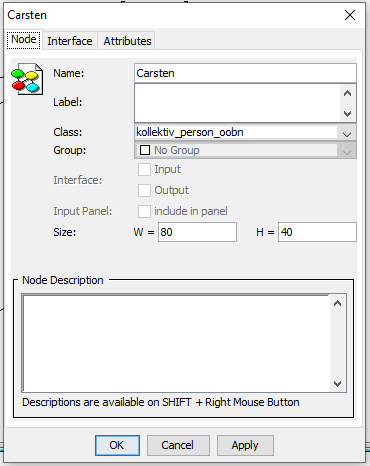Image resolution: width=370 pixels, height=466 pixels.
Task: Click the 'Node Description' group title
Action: tap(63, 280)
